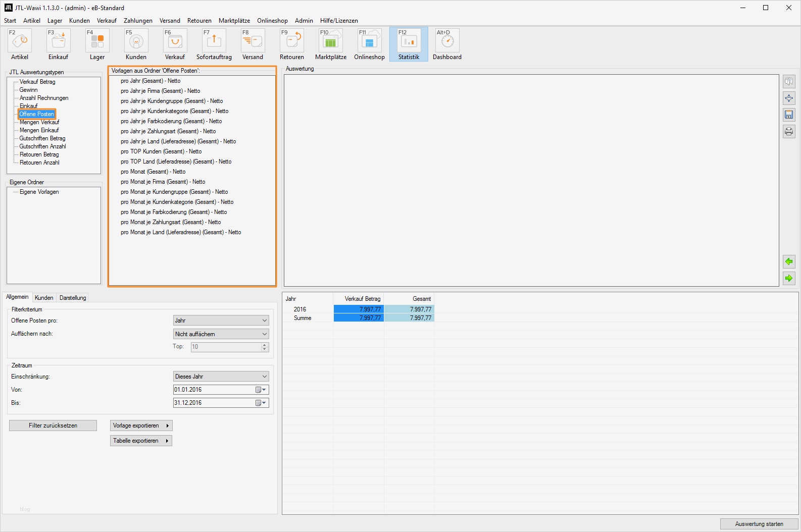The width and height of the screenshot is (801, 532).
Task: Click the topmost icon beside Auswertung chart
Action: [789, 82]
